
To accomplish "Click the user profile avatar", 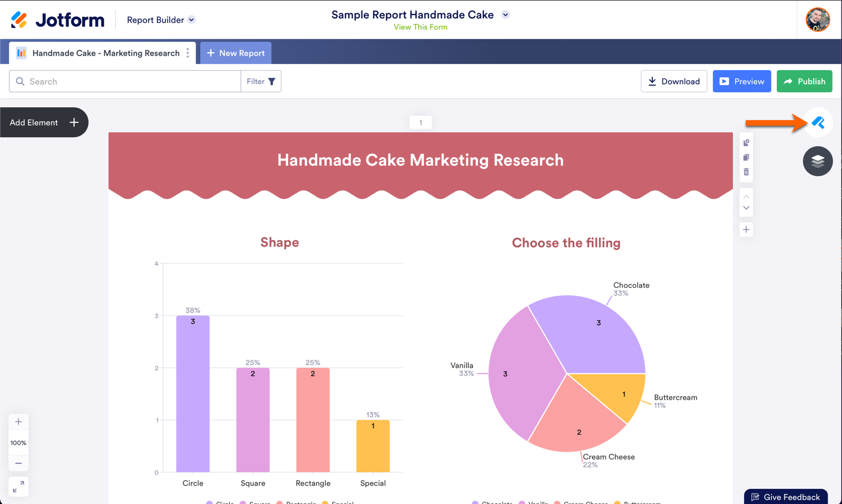I will point(818,20).
